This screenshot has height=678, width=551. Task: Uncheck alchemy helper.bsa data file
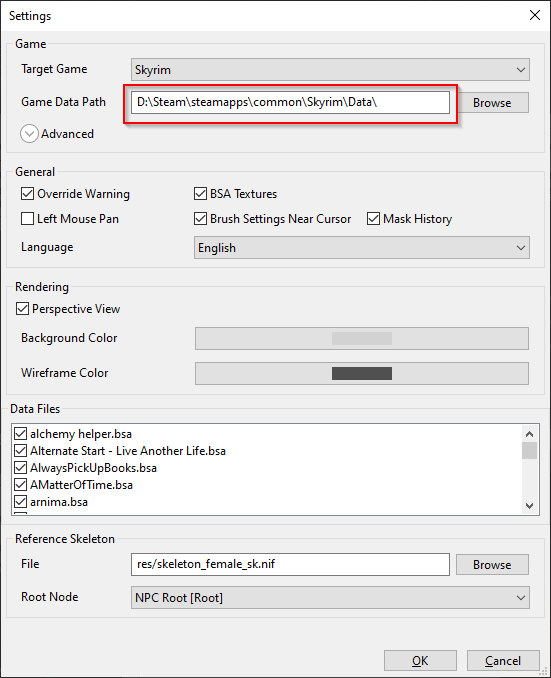click(20, 434)
